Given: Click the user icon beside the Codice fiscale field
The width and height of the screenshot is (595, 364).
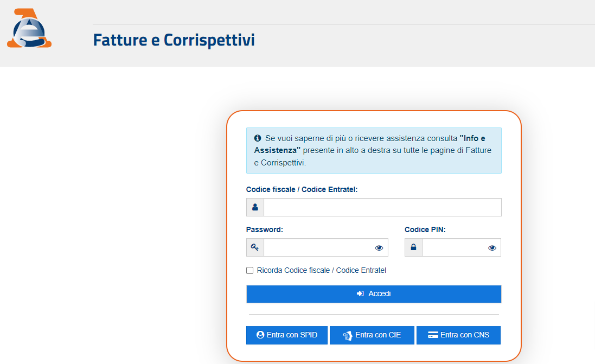Looking at the screenshot, I should tap(255, 207).
